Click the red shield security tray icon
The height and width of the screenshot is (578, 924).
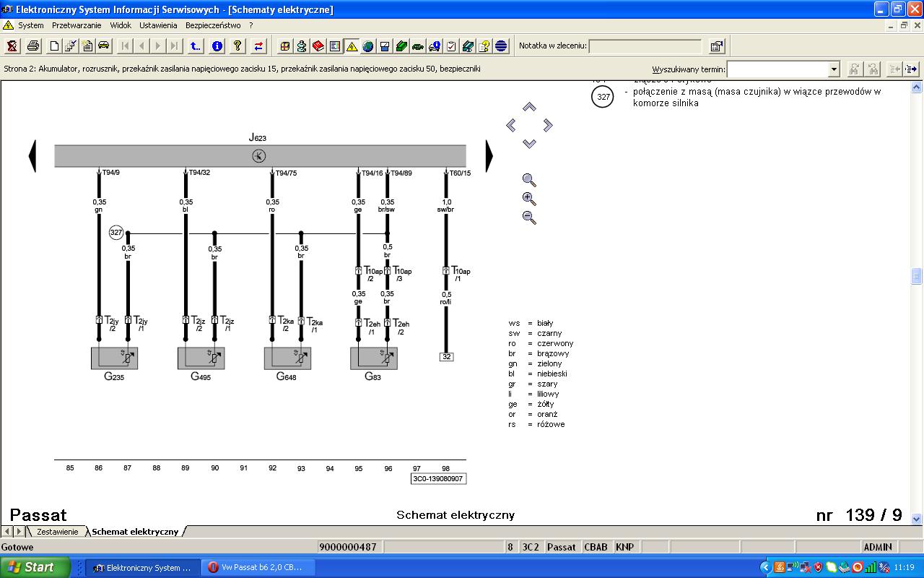819,567
